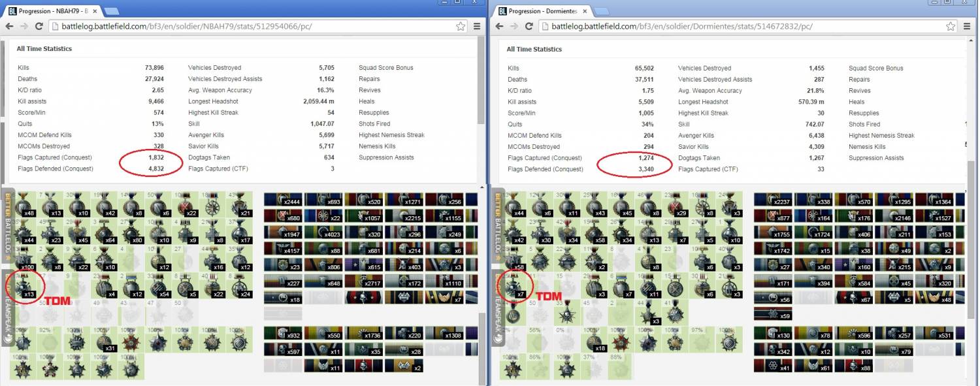Select the x2444 ribbon in NBAH79 window

tap(283, 199)
